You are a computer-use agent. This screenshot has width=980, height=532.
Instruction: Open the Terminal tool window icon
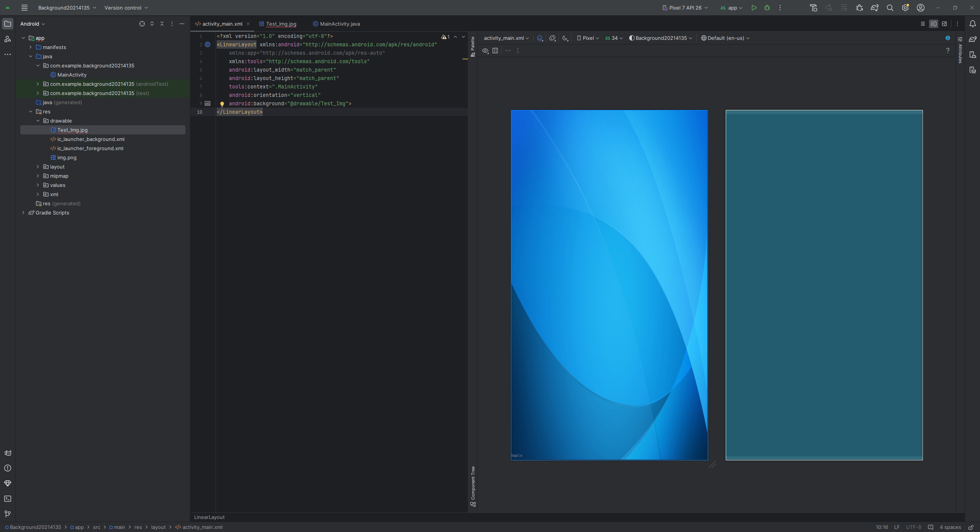8,499
